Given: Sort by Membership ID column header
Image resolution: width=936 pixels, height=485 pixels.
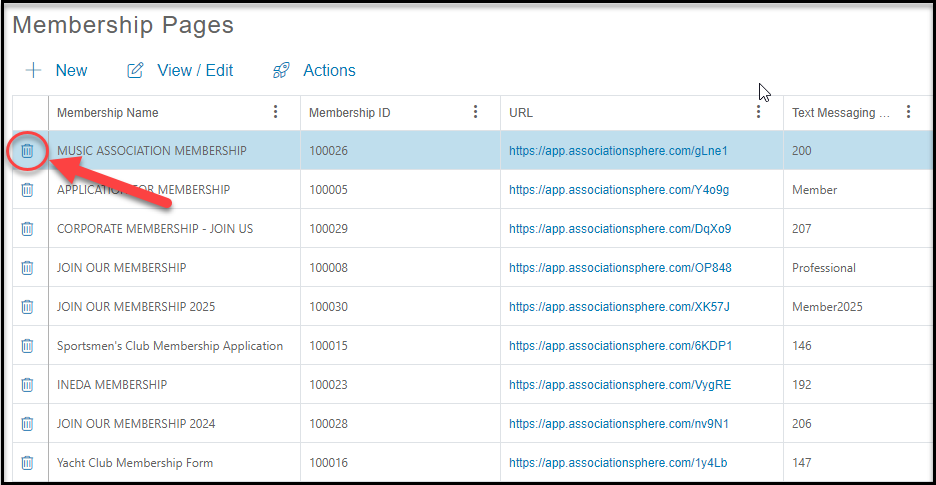Looking at the screenshot, I should 350,112.
